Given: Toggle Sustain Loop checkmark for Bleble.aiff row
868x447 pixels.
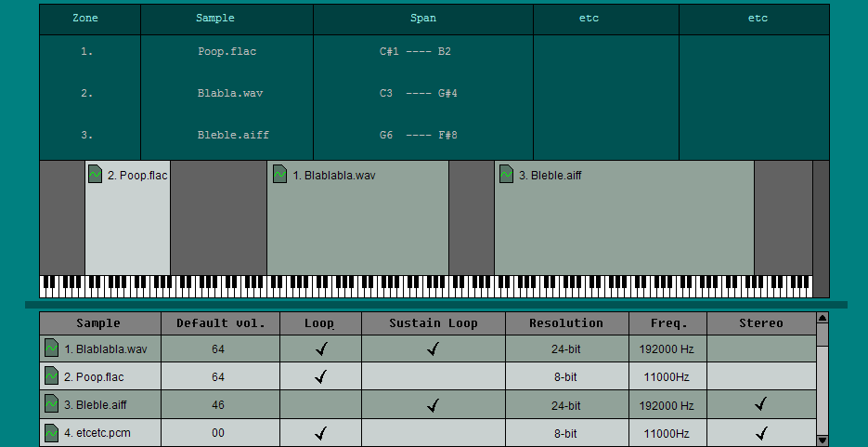Looking at the screenshot, I should (x=433, y=405).
